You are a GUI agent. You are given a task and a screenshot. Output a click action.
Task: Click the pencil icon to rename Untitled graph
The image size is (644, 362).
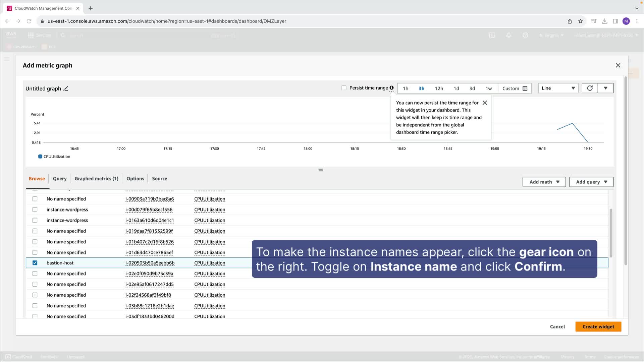click(x=66, y=88)
